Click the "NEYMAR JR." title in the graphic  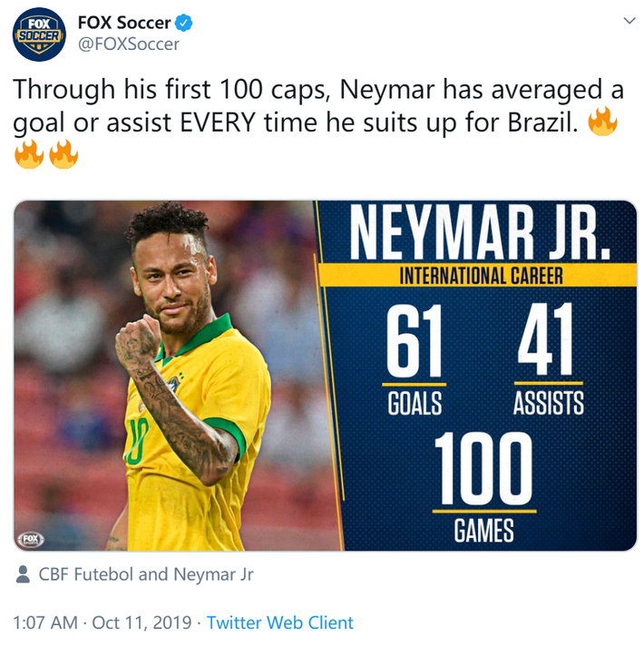coord(476,234)
